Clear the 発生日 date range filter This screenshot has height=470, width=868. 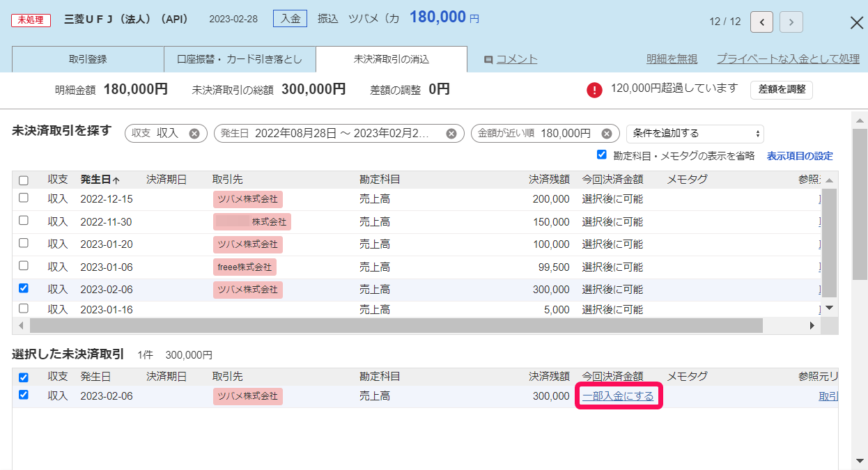point(451,134)
